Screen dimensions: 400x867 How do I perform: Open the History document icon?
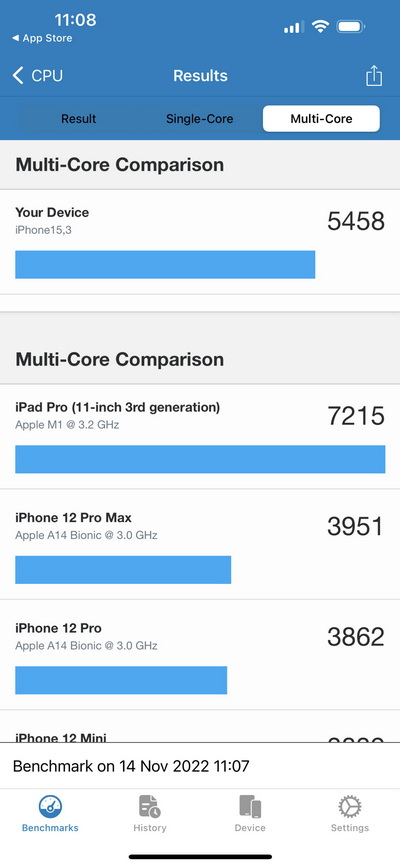(x=149, y=807)
